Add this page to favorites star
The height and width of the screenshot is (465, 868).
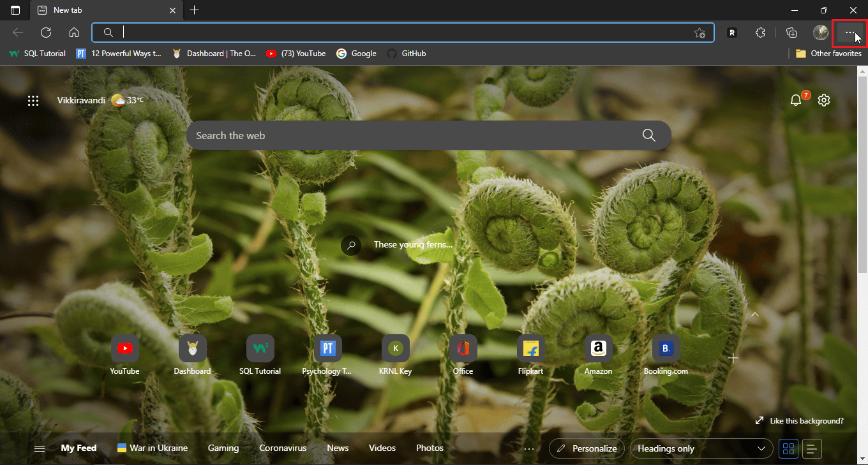700,33
